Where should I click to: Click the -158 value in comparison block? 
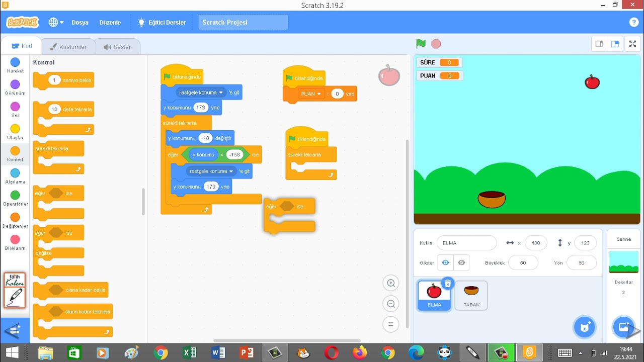click(x=234, y=155)
